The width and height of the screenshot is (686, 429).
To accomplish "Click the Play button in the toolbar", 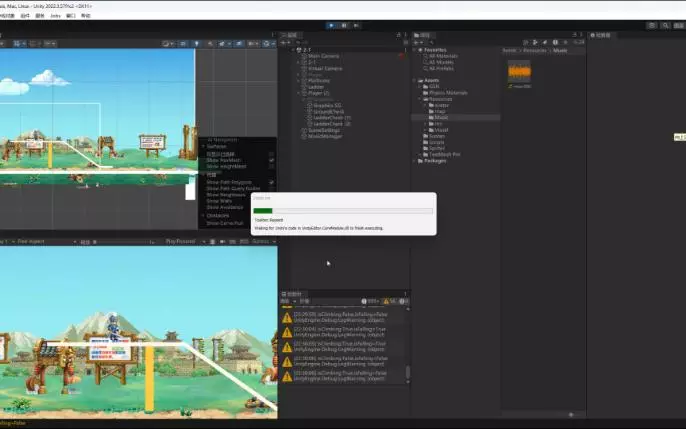I will 331,25.
